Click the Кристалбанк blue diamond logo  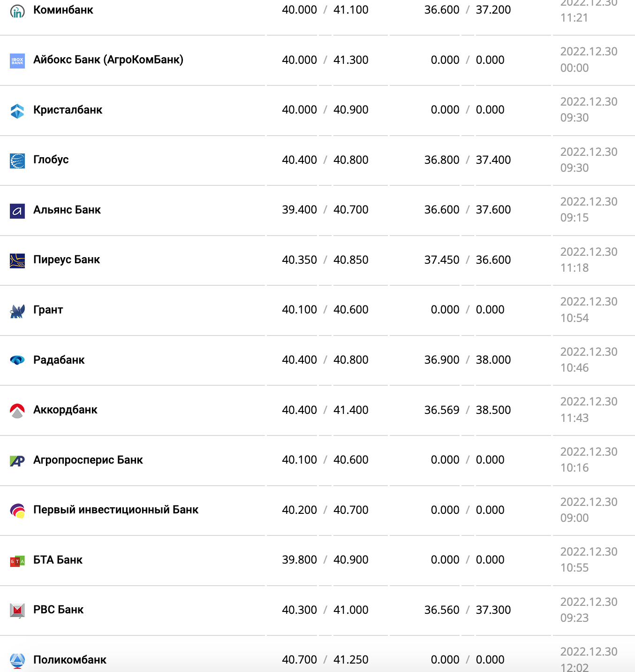17,111
